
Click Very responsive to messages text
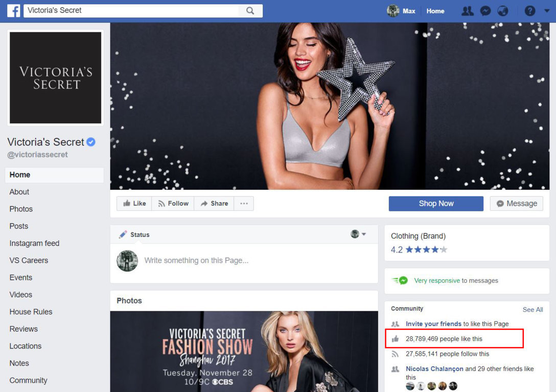click(456, 281)
